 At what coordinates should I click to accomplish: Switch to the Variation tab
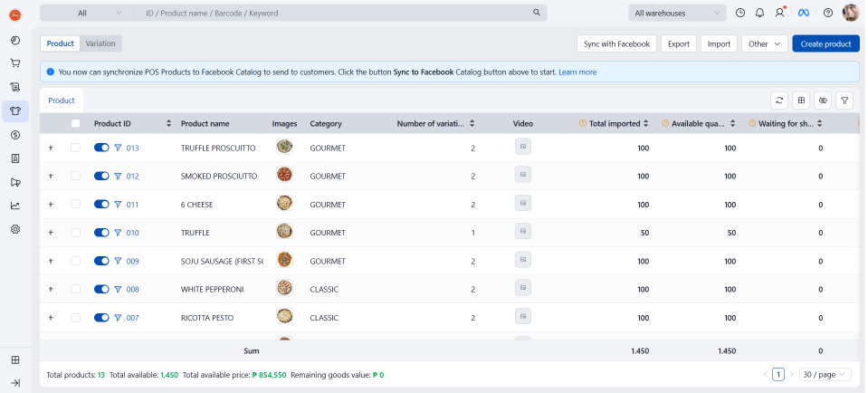[100, 43]
